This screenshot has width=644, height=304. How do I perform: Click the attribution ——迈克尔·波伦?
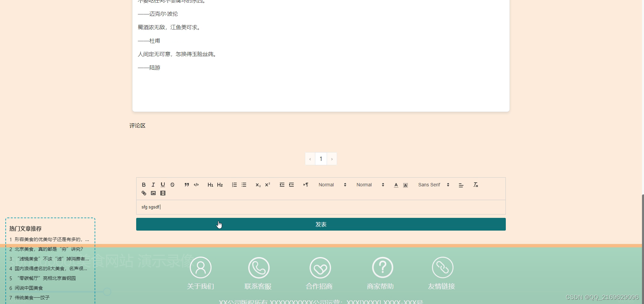158,14
